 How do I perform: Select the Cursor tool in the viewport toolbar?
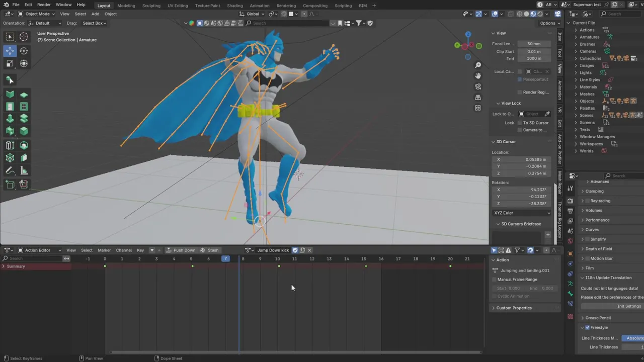(x=24, y=36)
